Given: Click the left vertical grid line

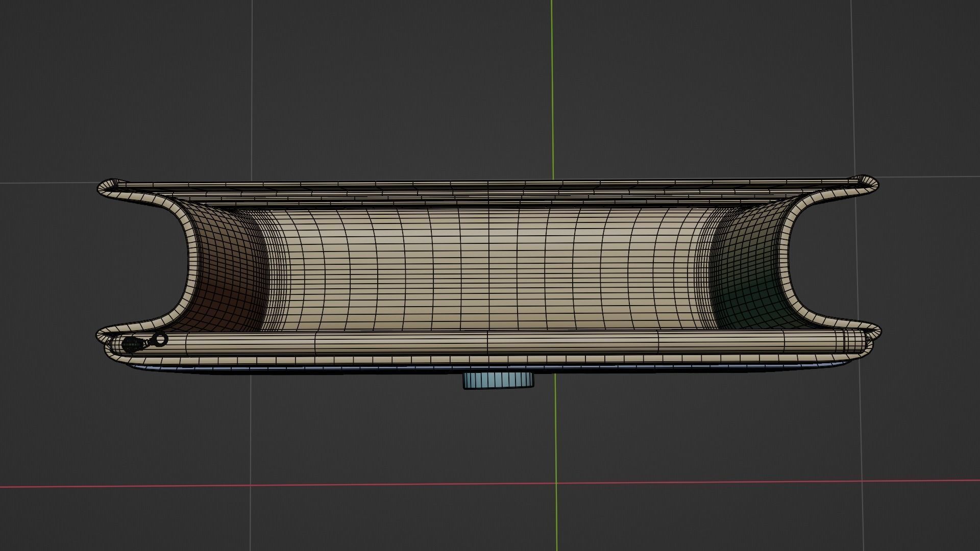Looking at the screenshot, I should pos(252,102).
